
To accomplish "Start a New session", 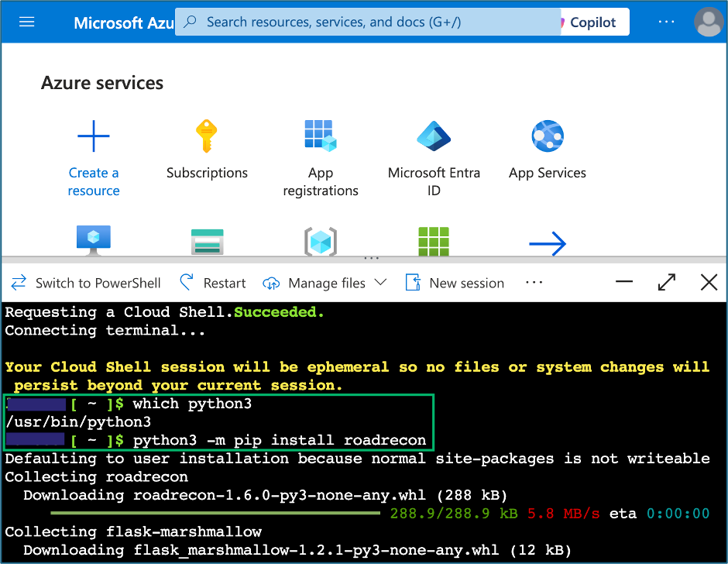I will pos(455,283).
